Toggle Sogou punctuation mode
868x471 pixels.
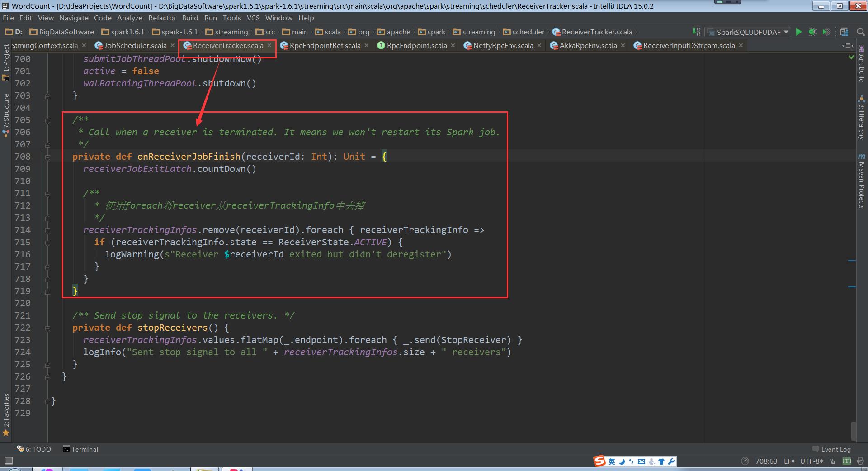632,461
